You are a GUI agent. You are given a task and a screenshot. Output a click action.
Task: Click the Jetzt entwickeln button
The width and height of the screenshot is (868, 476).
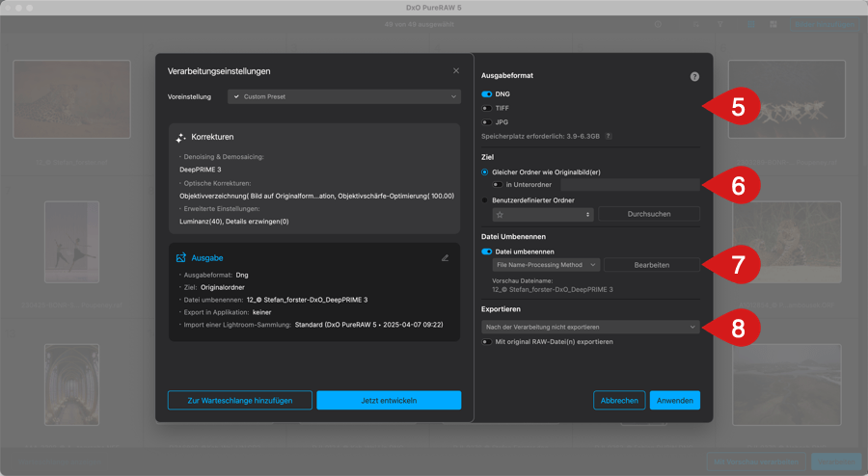coord(389,400)
